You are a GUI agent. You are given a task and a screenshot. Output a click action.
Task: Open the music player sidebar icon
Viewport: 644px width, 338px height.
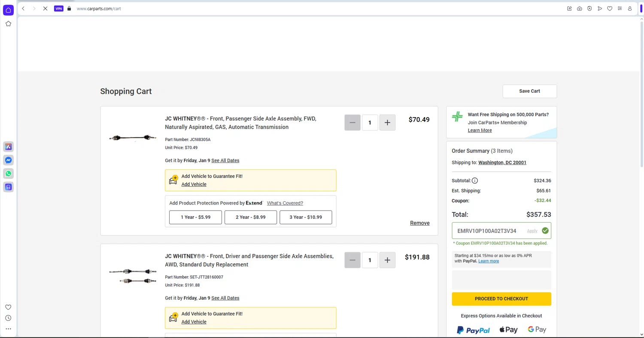pos(8,187)
